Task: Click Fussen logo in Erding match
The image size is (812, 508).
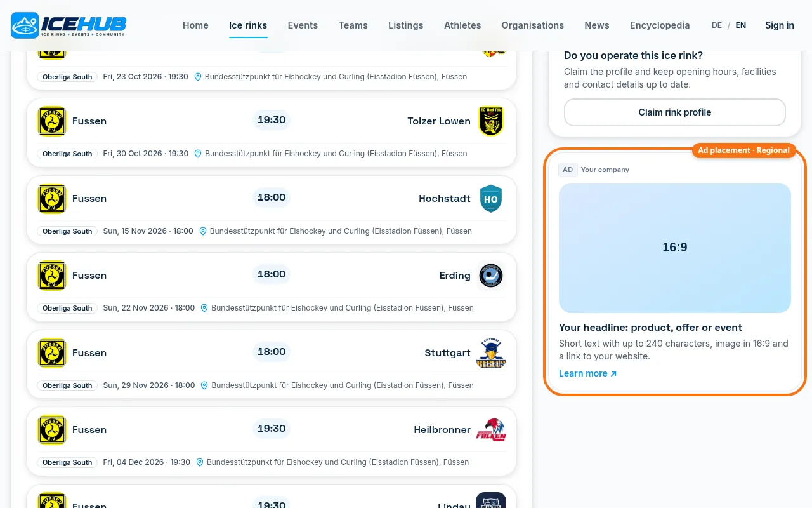Action: (52, 276)
